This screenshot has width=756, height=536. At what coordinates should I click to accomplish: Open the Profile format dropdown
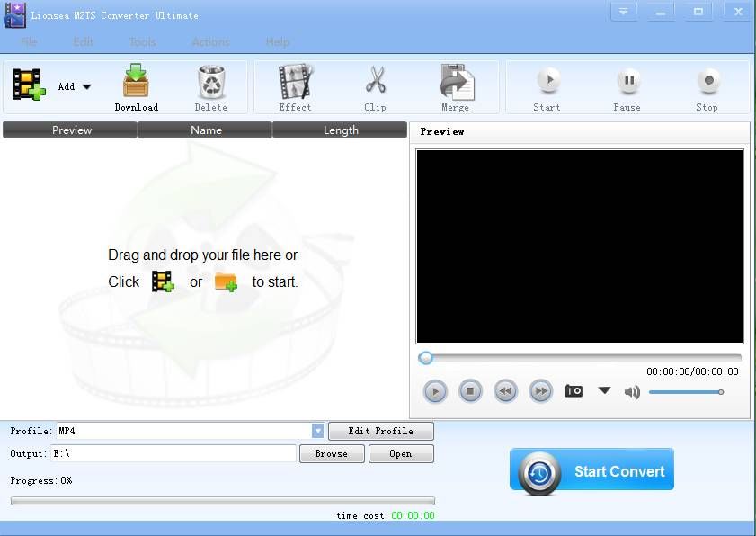tap(317, 431)
